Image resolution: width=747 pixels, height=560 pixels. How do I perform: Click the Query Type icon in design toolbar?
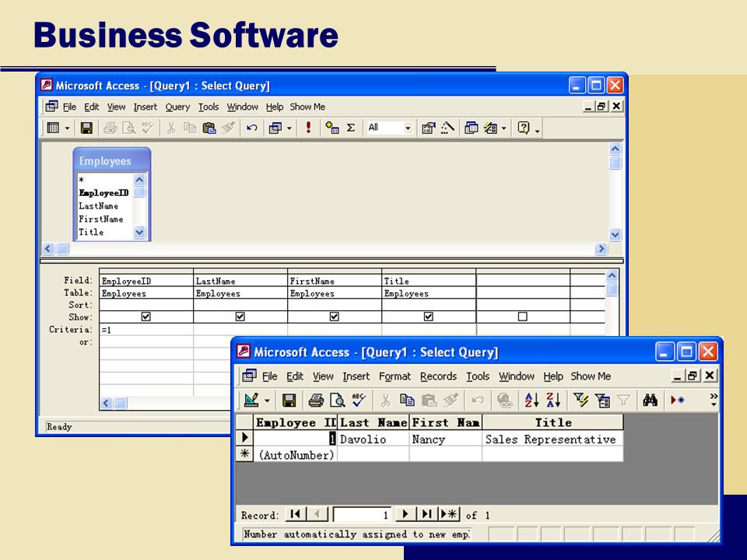[x=275, y=128]
